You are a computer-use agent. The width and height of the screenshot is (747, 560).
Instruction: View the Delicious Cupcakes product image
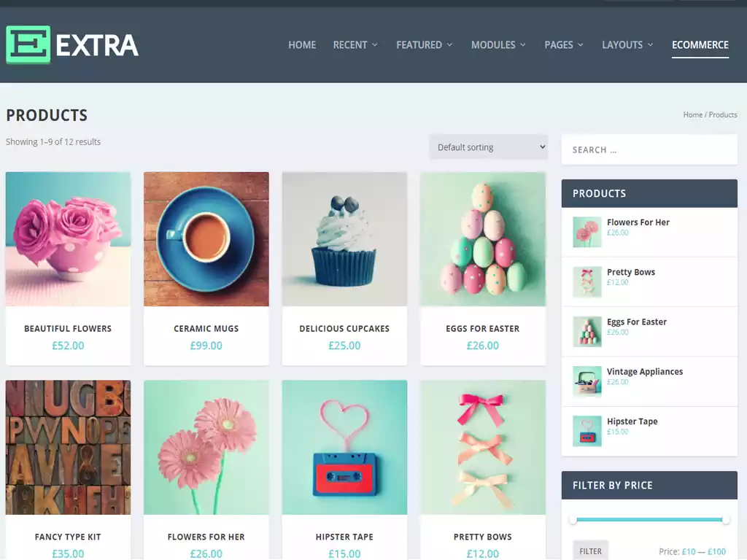coord(344,239)
